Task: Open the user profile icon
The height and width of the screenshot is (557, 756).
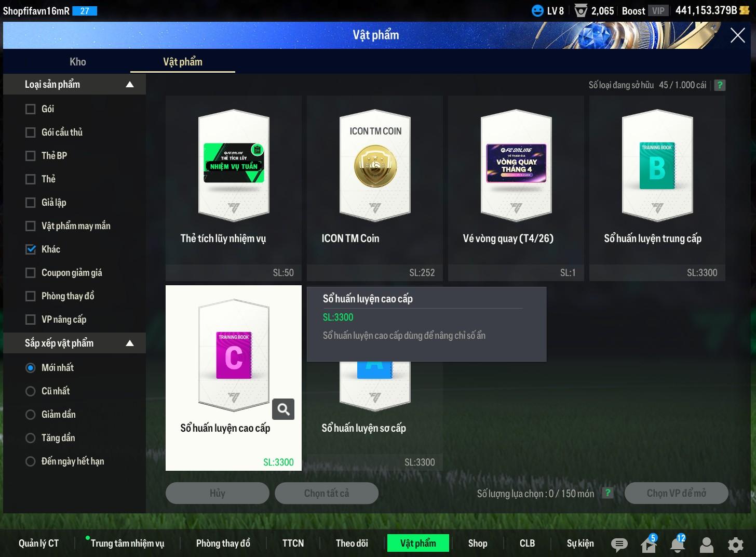Action: [x=706, y=544]
